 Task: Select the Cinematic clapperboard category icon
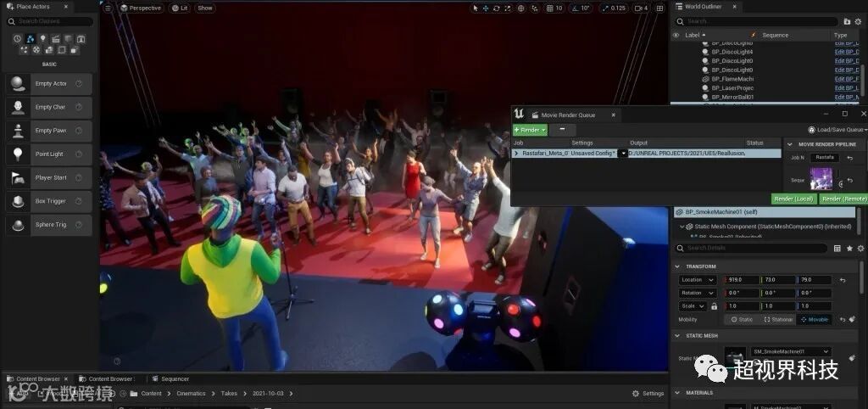pyautogui.click(x=56, y=39)
